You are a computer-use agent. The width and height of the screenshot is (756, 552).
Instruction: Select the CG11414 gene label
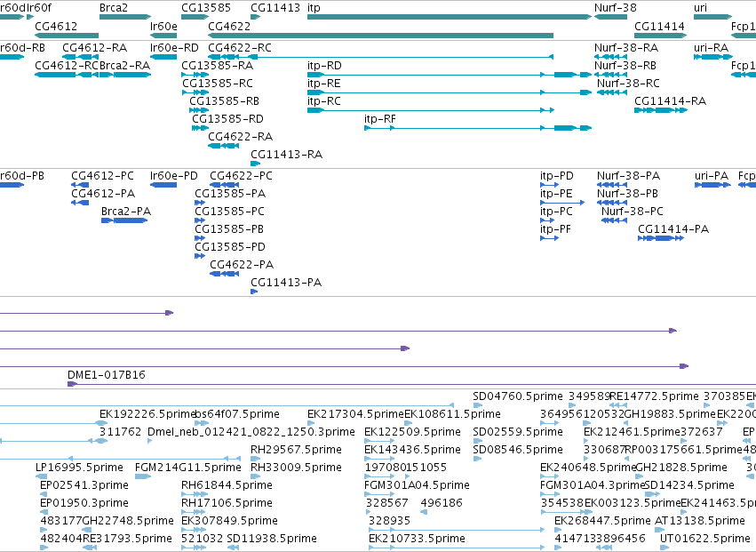tap(659, 26)
